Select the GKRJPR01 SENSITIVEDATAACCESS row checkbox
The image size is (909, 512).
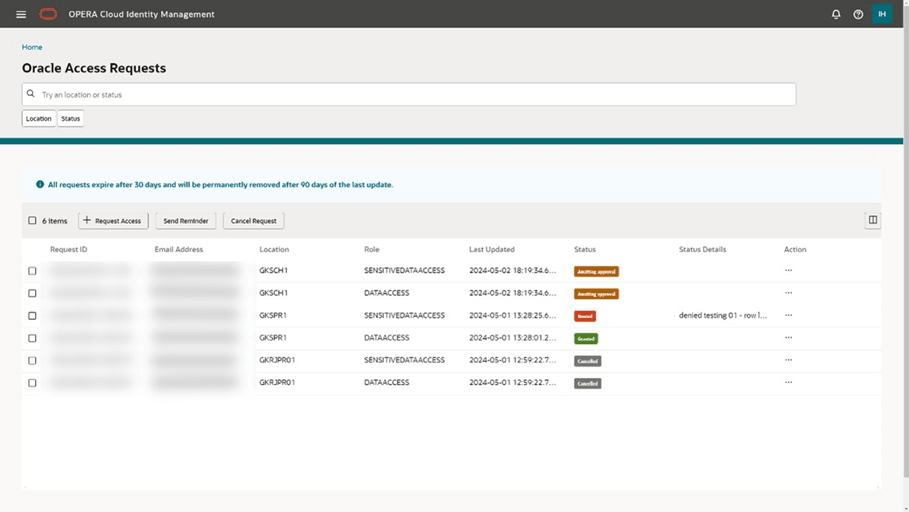pos(32,361)
